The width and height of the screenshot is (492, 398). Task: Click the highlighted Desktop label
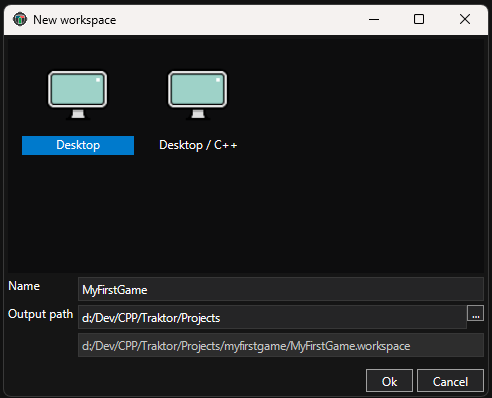(78, 145)
